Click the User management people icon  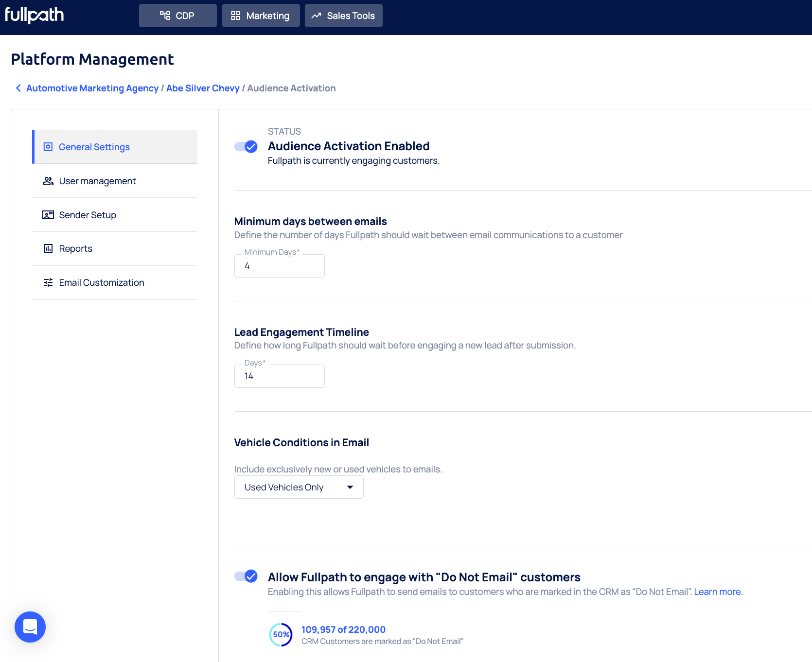tap(48, 181)
